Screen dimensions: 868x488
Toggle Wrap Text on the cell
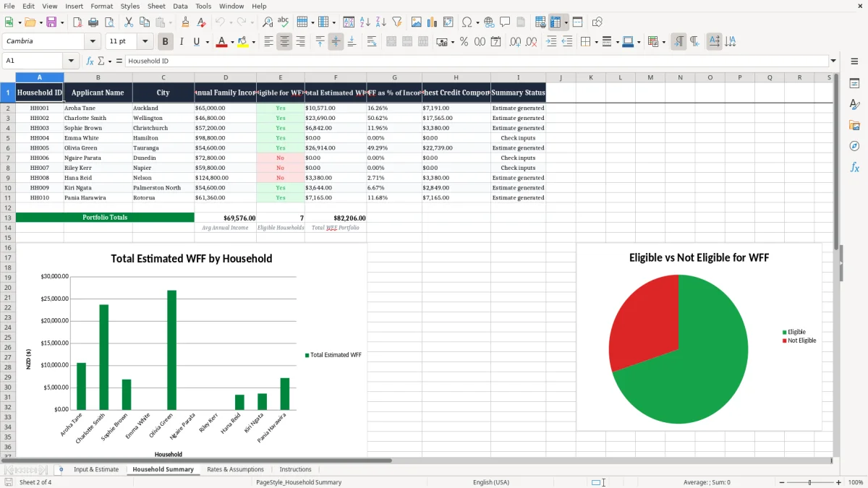click(x=372, y=42)
